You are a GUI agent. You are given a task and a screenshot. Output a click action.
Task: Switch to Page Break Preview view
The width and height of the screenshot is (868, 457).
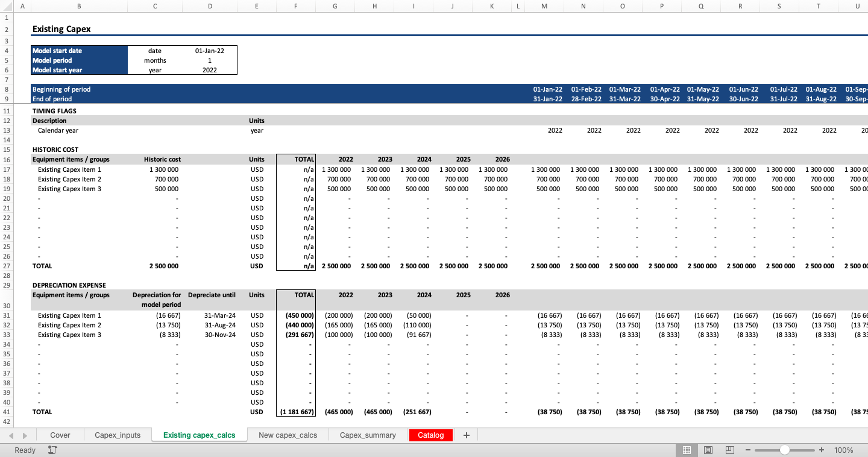[729, 450]
